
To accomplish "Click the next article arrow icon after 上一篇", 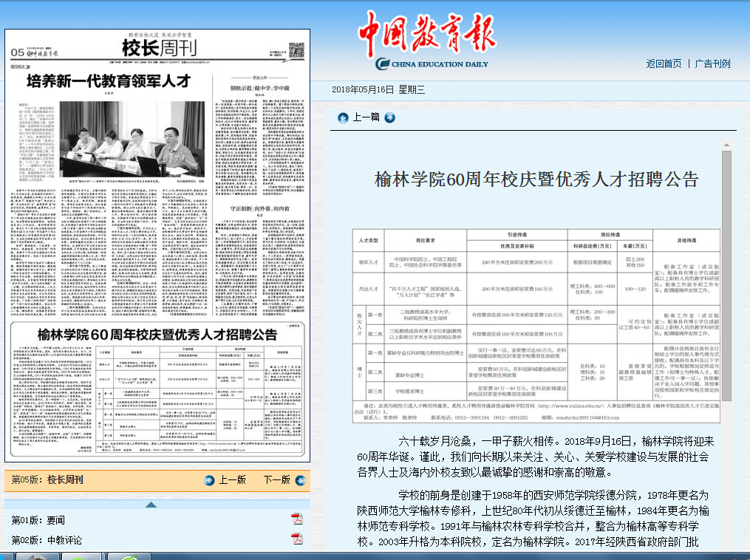I will (x=390, y=117).
